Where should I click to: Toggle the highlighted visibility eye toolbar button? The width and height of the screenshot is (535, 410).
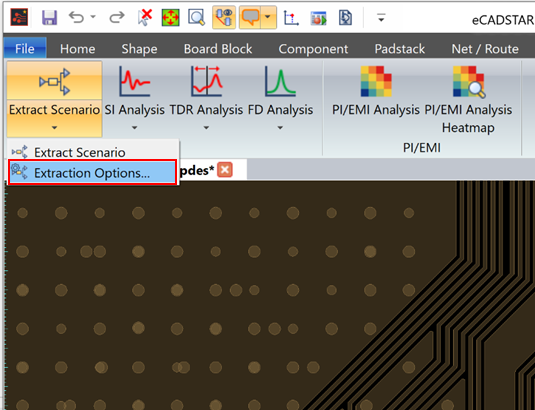pyautogui.click(x=224, y=17)
